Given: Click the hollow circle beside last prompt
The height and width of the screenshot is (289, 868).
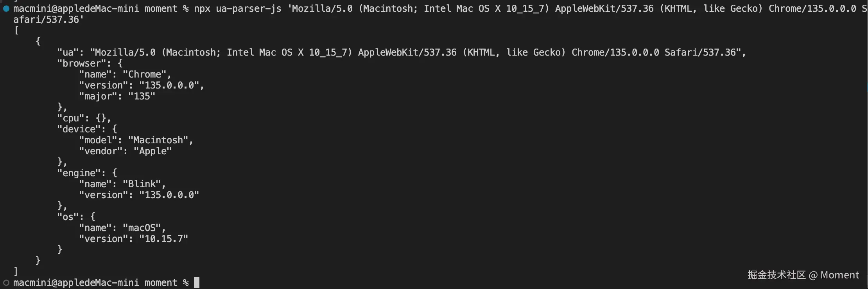Looking at the screenshot, I should tap(6, 282).
